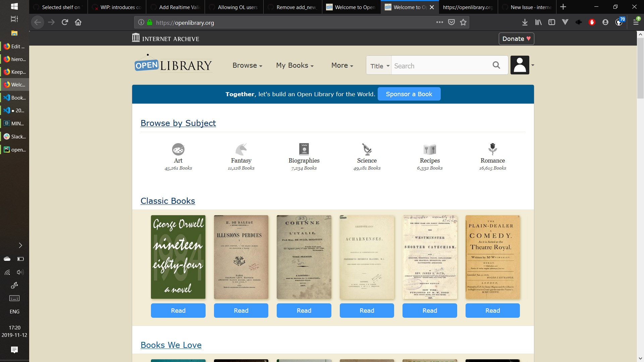Click the Donate button
Screen dimensions: 644x362
click(x=516, y=39)
